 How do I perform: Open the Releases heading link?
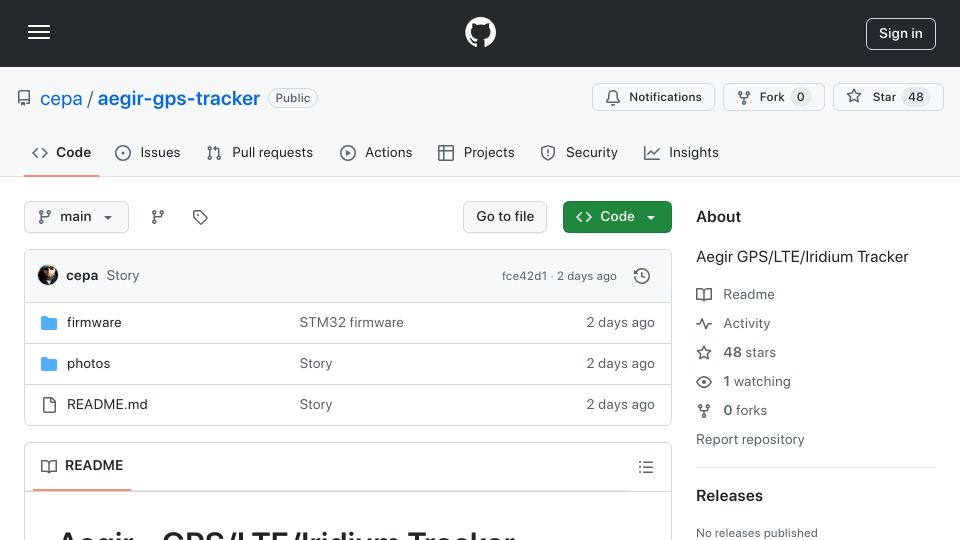729,496
